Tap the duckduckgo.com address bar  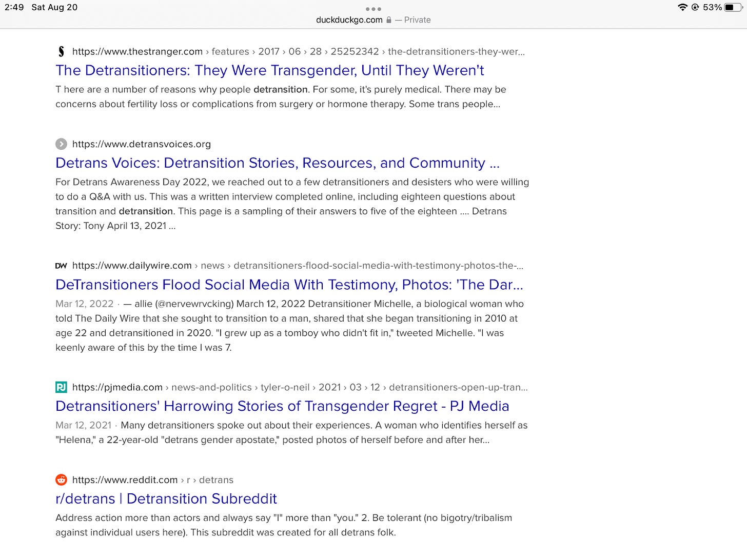click(x=373, y=19)
